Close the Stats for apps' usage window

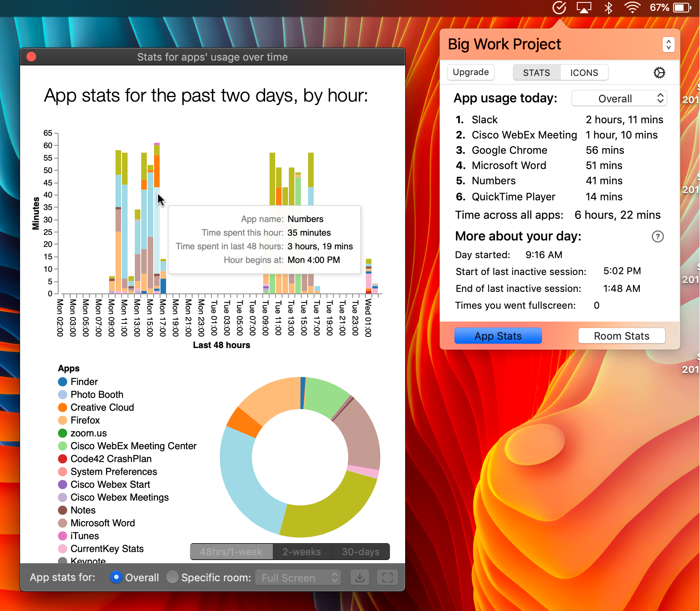point(31,57)
